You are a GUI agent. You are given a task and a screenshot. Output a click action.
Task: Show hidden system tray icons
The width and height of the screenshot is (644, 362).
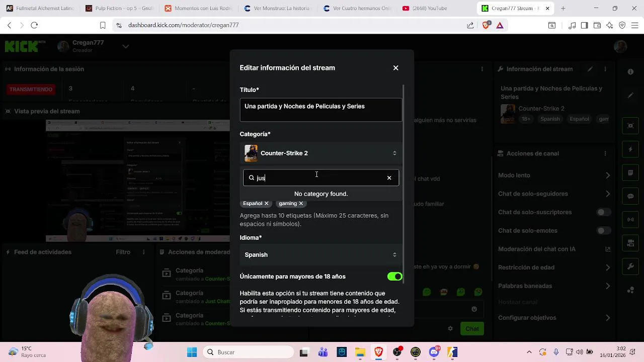[x=529, y=352]
